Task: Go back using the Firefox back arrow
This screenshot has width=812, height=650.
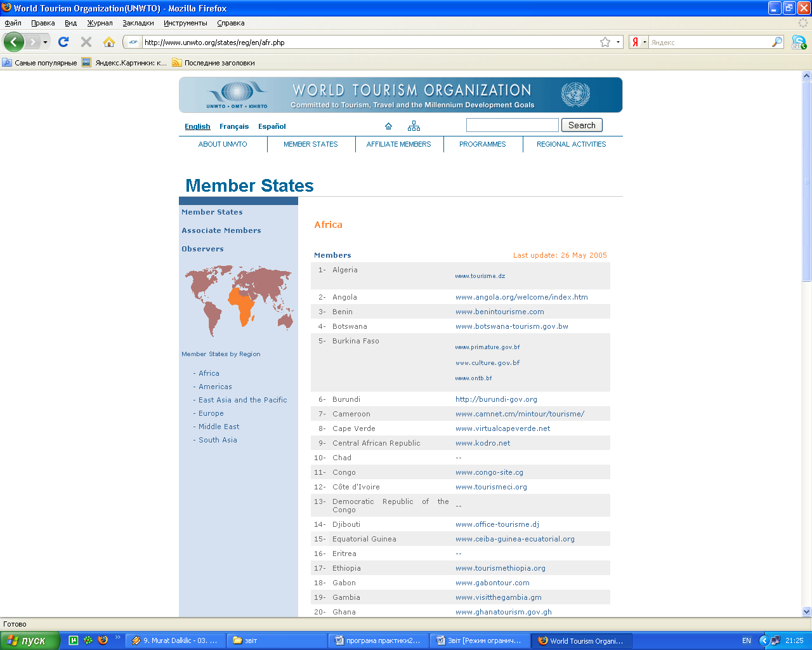Action: [x=14, y=42]
